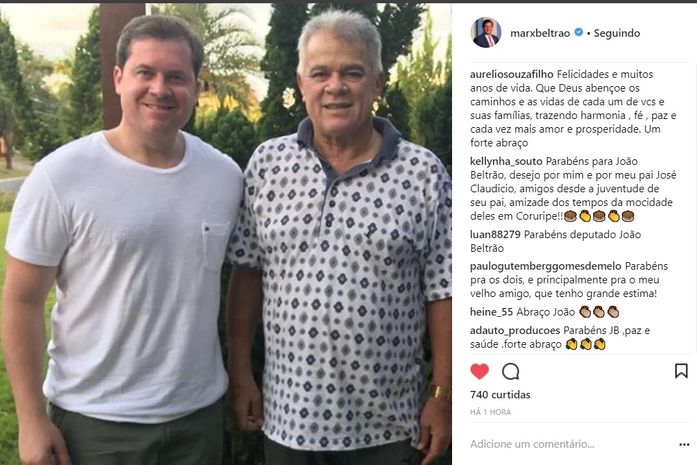Open luan88279 user profile
The height and width of the screenshot is (465, 697).
coord(495,234)
